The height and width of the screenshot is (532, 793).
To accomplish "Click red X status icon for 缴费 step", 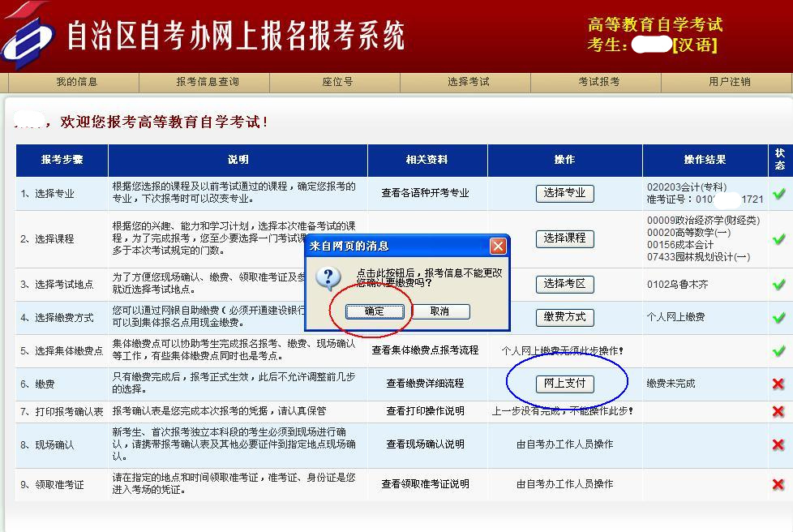I will coord(778,383).
